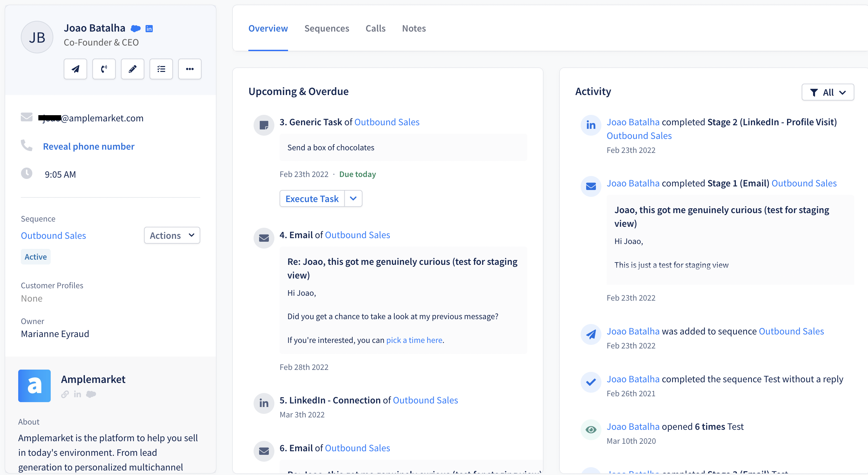
Task: Click the Due today label
Action: tap(358, 174)
